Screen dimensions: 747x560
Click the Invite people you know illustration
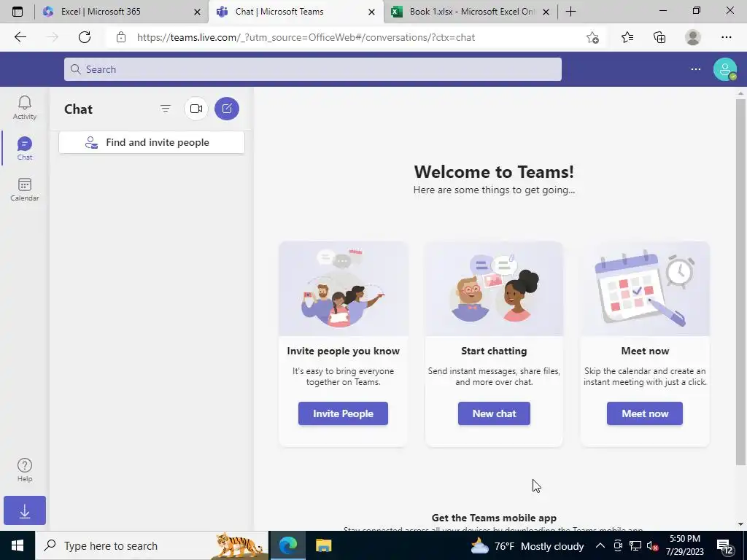[x=343, y=289]
